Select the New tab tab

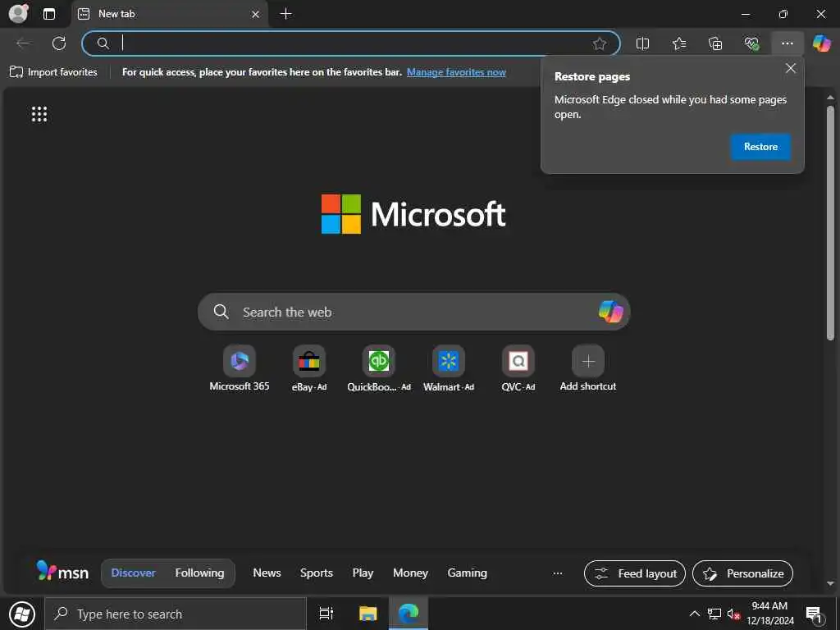[x=169, y=14]
